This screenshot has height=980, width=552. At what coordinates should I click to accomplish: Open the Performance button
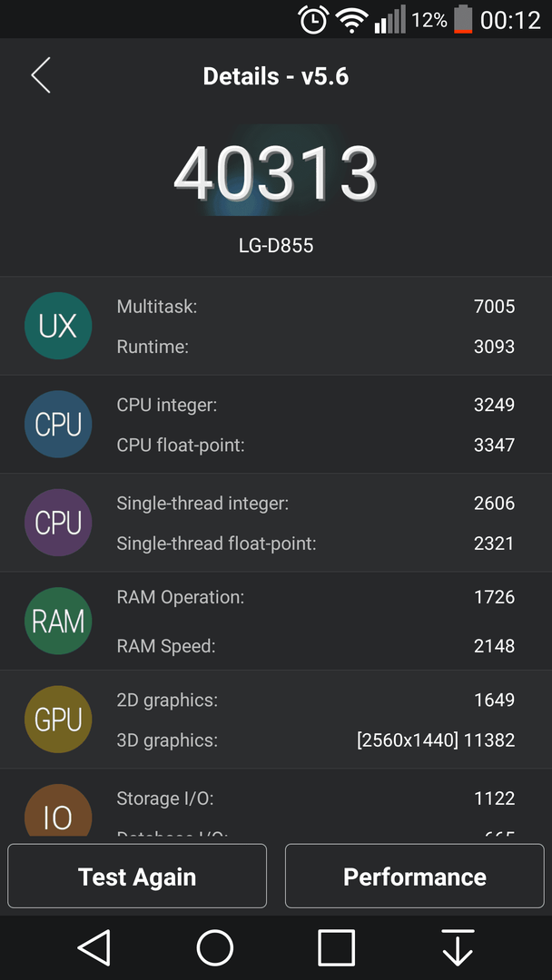pos(415,877)
